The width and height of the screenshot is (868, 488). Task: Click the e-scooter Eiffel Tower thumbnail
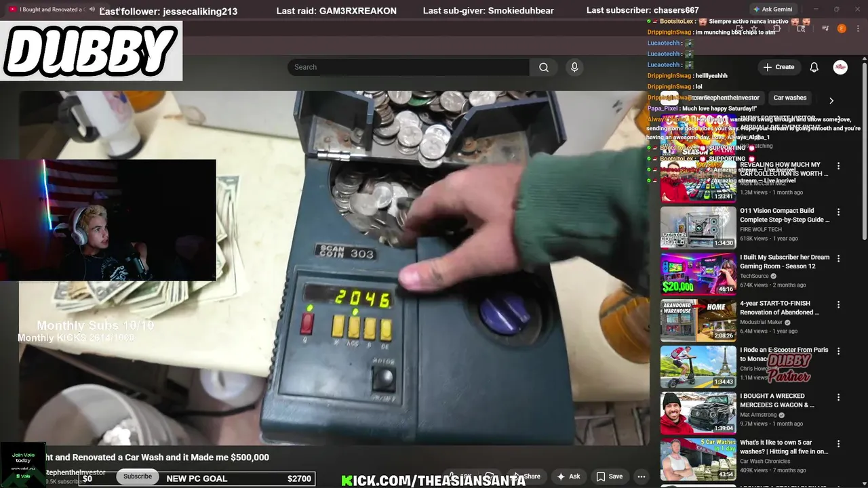click(x=698, y=366)
